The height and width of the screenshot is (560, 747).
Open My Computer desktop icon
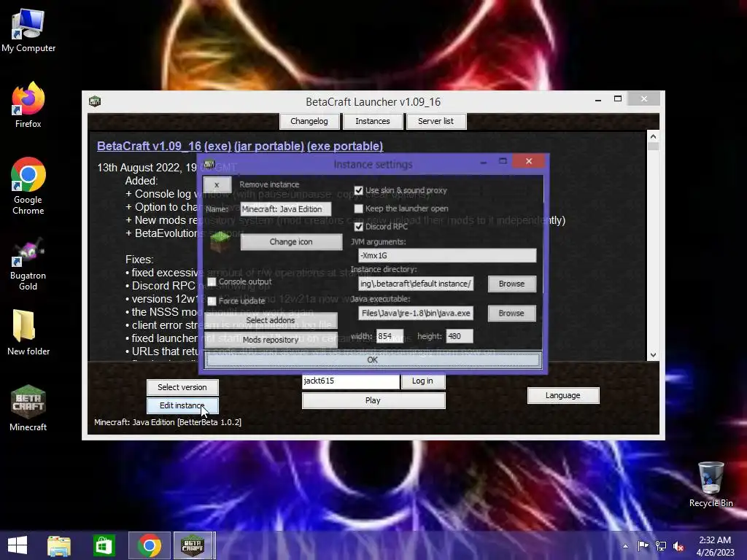(x=28, y=31)
